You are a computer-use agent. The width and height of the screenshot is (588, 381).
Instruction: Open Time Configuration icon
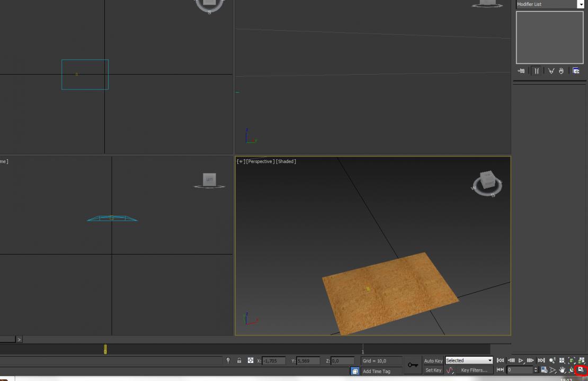(x=544, y=370)
